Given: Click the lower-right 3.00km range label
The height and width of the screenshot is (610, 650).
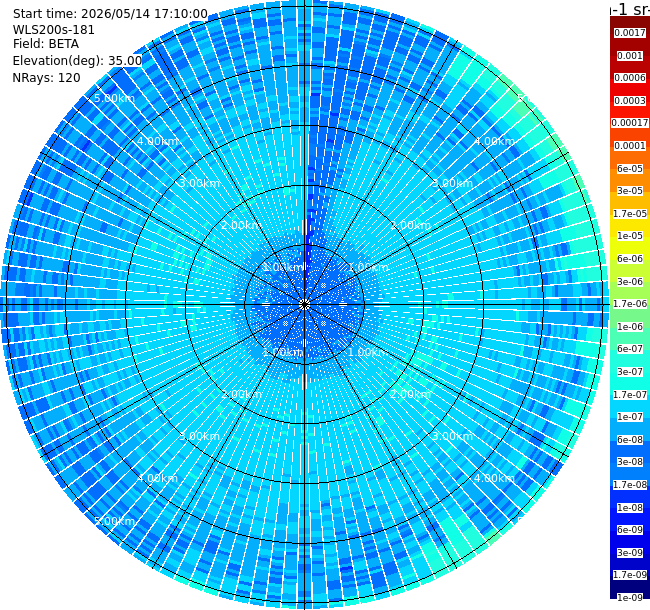Looking at the screenshot, I should [452, 436].
